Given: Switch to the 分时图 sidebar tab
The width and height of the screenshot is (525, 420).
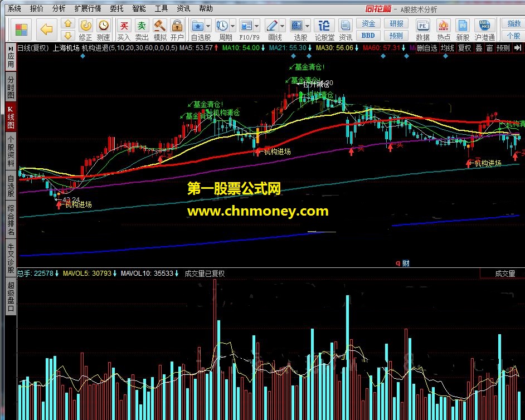Looking at the screenshot, I should [11, 87].
